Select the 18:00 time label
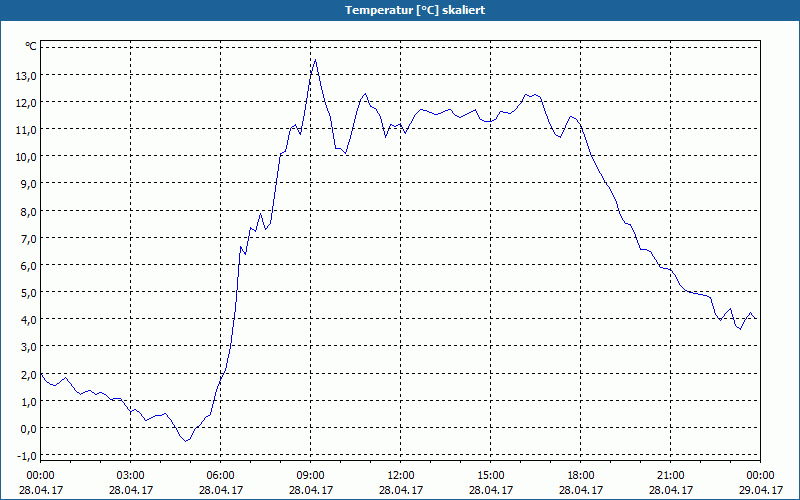Viewport: 800px width, 500px height. [581, 475]
